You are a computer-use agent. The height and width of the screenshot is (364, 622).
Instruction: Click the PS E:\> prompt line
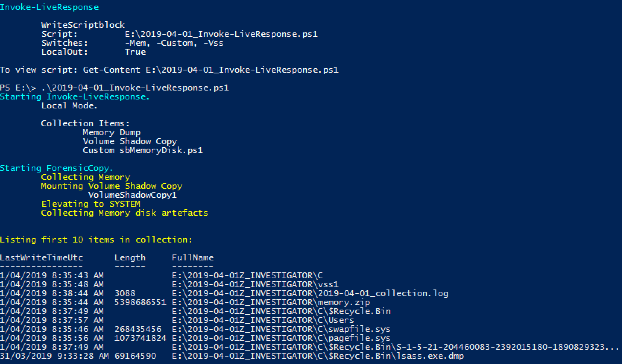114,88
